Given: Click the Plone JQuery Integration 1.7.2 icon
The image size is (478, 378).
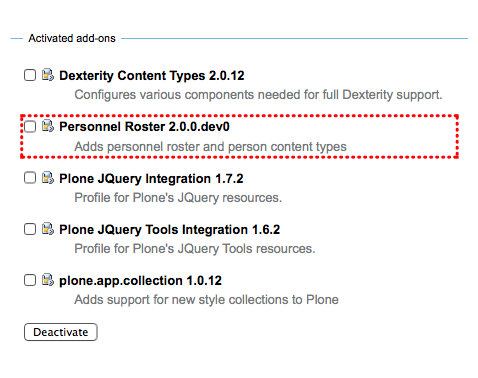Looking at the screenshot, I should (48, 177).
